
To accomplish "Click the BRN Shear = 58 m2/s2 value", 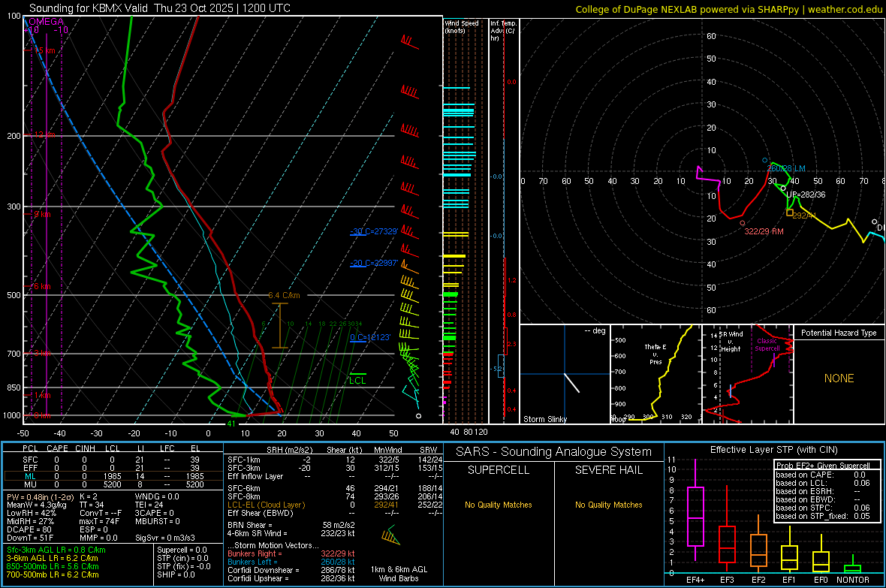I will pos(291,525).
